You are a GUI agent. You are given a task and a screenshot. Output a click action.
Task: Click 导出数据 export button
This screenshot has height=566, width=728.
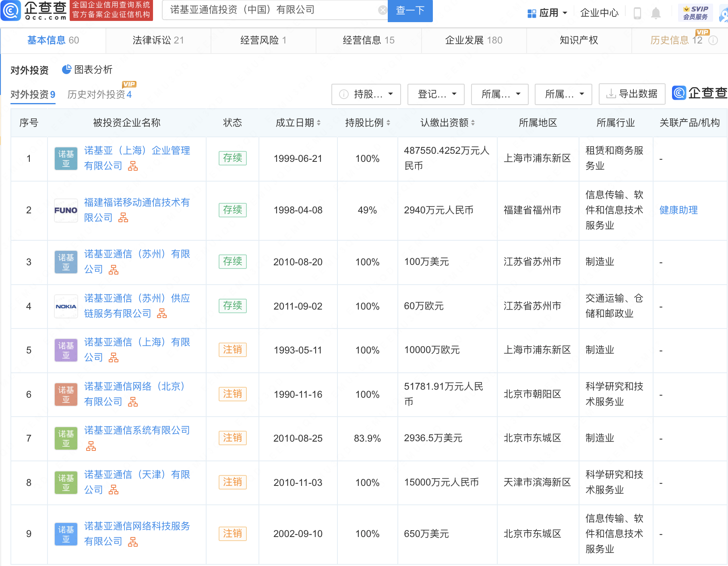point(632,94)
